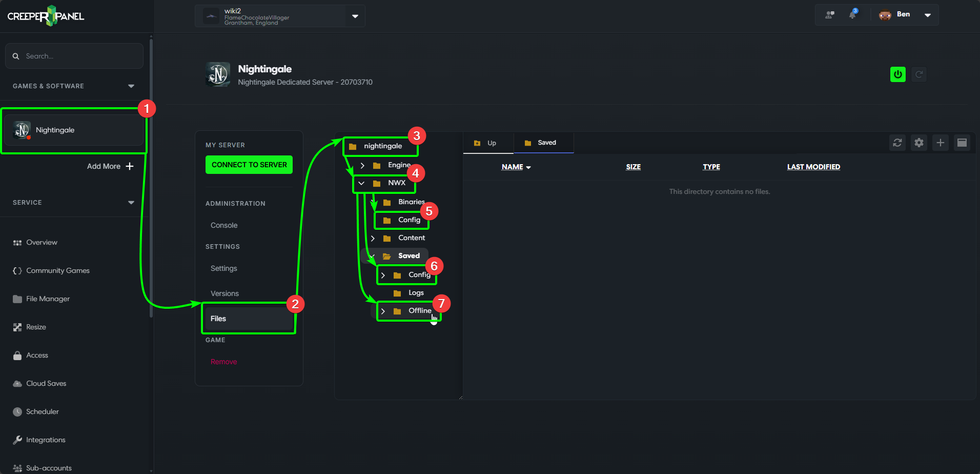Expand the Content folder chevron

(373, 238)
